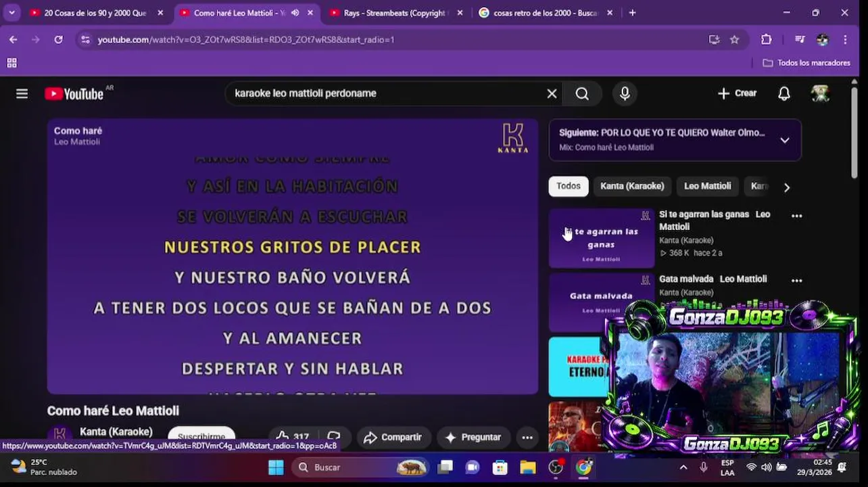This screenshot has height=487, width=868.
Task: Select the Leo Mattioli filter chip
Action: (707, 186)
